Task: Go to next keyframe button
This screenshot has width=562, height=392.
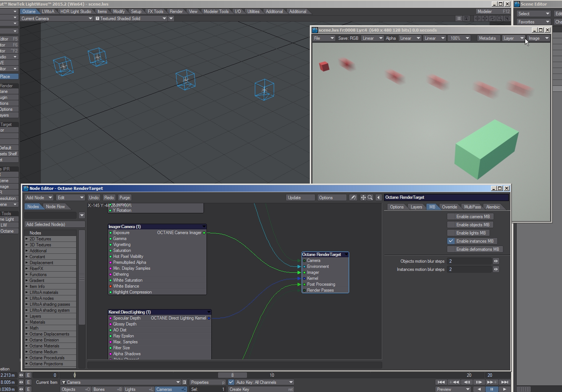Action: click(x=491, y=382)
